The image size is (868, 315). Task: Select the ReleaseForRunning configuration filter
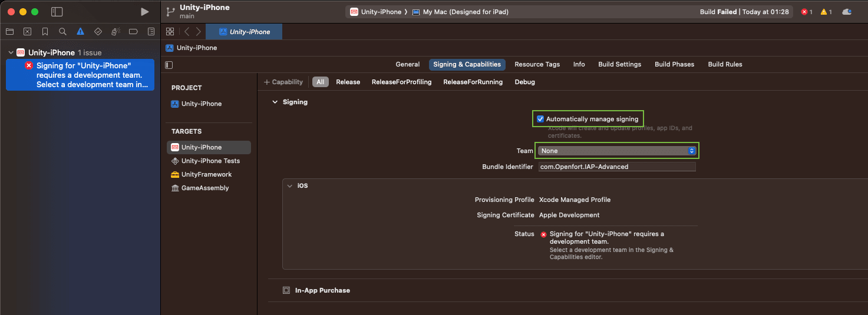[x=473, y=82]
